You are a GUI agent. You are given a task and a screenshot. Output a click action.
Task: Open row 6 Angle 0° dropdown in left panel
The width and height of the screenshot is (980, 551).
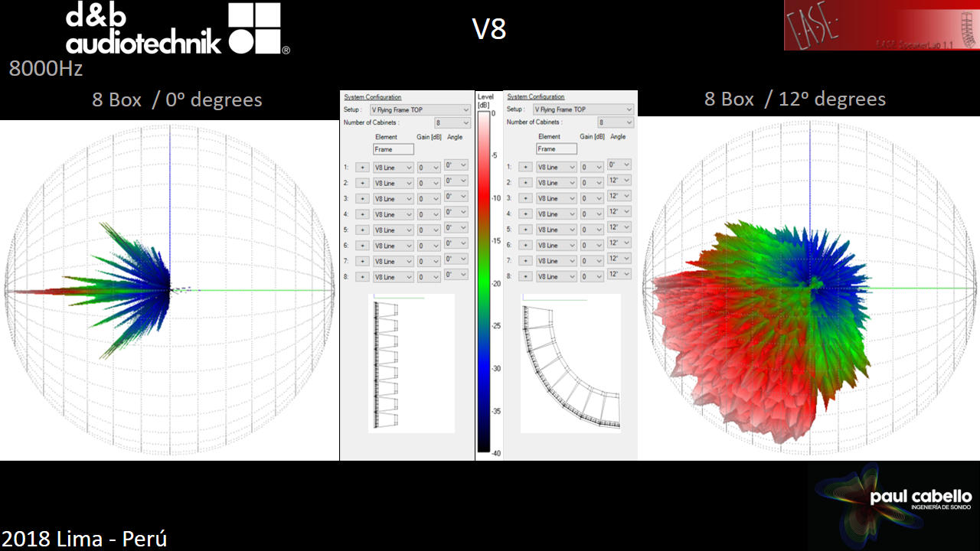point(456,243)
